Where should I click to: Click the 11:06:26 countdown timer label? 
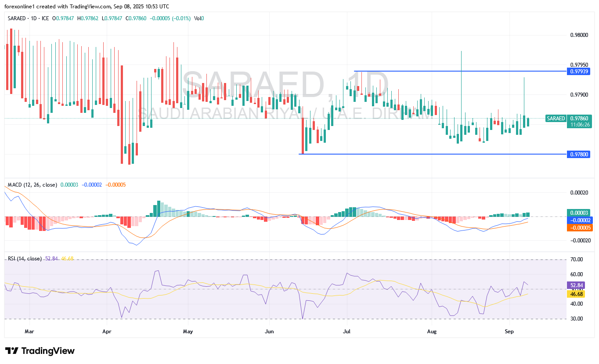point(579,125)
